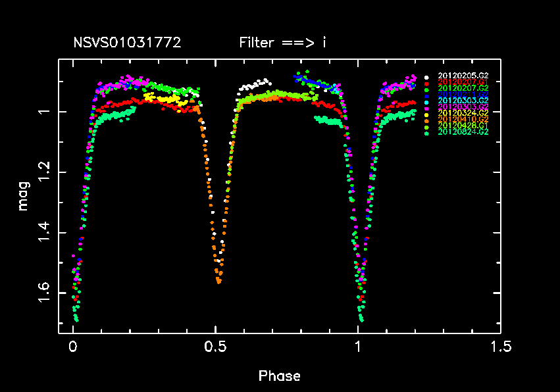Click the orange minimum point near phase 0.5
Viewport: 560px width, 392px height.
point(218,282)
